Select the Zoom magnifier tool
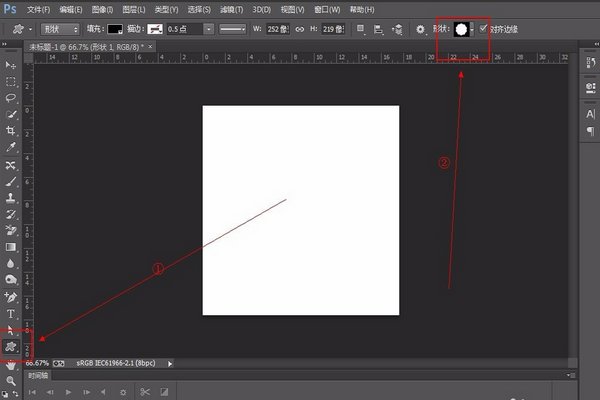 (x=11, y=381)
